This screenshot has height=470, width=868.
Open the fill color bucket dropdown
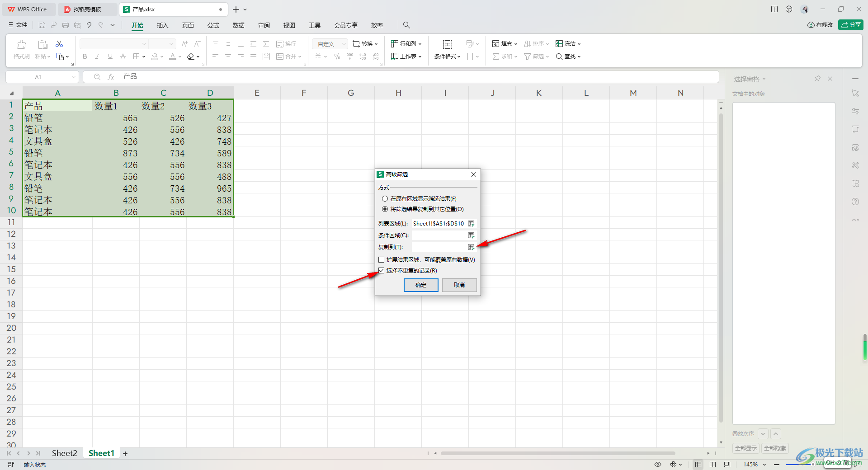(x=162, y=57)
